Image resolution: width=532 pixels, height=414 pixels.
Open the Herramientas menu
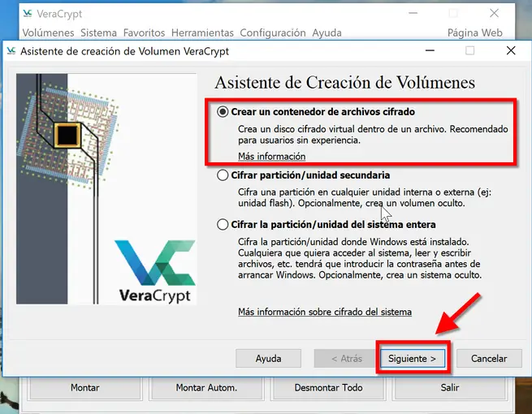[x=202, y=33]
